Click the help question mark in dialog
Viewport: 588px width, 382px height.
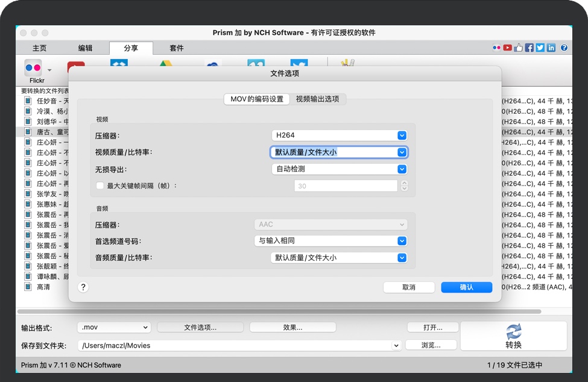(x=84, y=287)
